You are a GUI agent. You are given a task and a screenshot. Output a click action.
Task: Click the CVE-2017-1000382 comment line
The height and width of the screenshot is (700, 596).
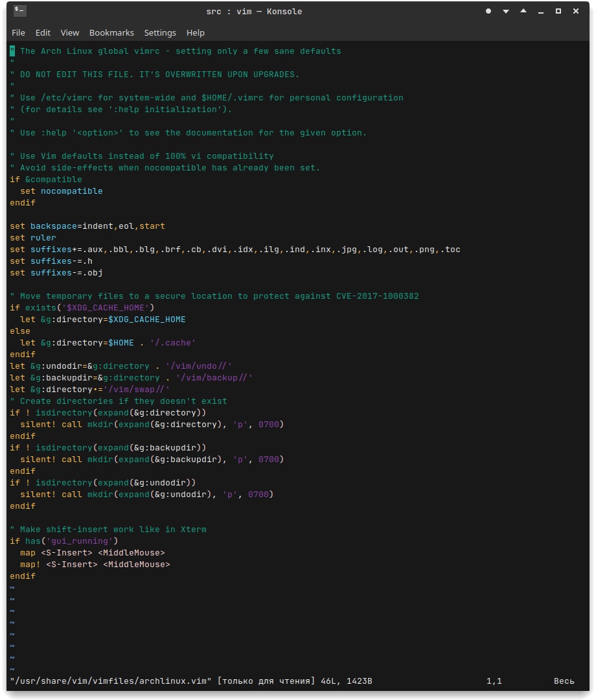[x=214, y=296]
